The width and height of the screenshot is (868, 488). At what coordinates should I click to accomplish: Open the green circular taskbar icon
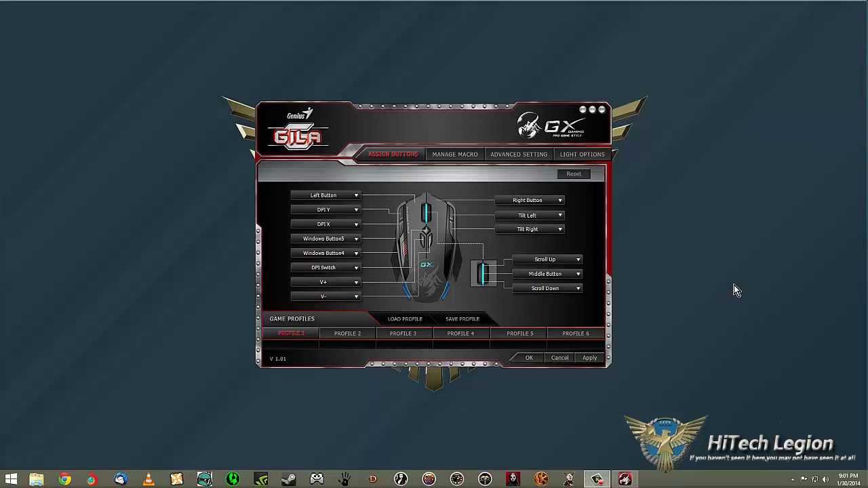coord(233,480)
